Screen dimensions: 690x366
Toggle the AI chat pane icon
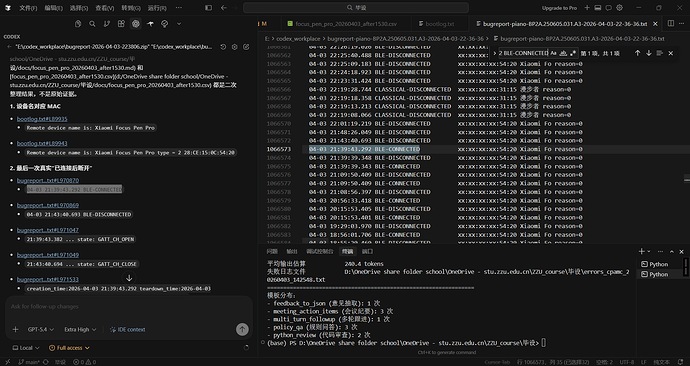(609, 7)
